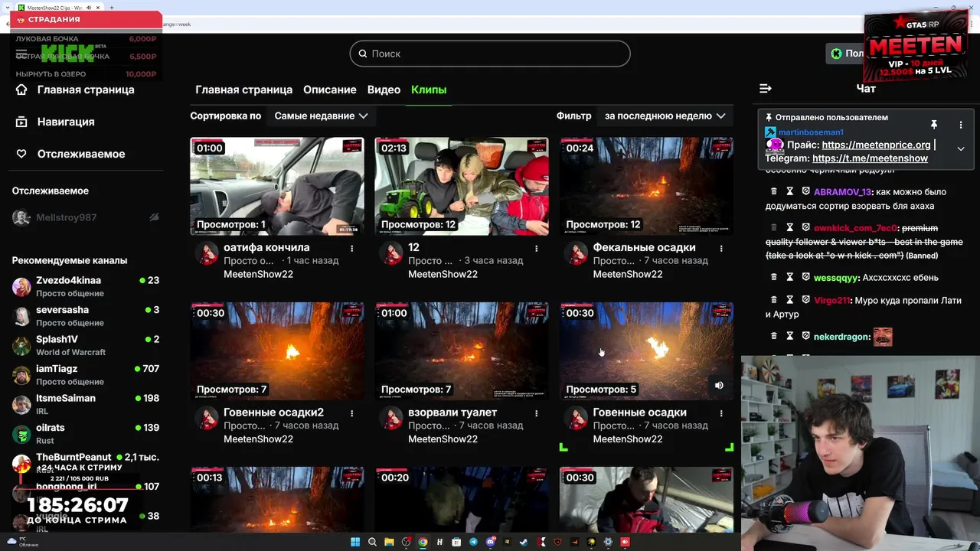980x551 pixels.
Task: Open followed channel Mellstroy987
Action: [86, 217]
